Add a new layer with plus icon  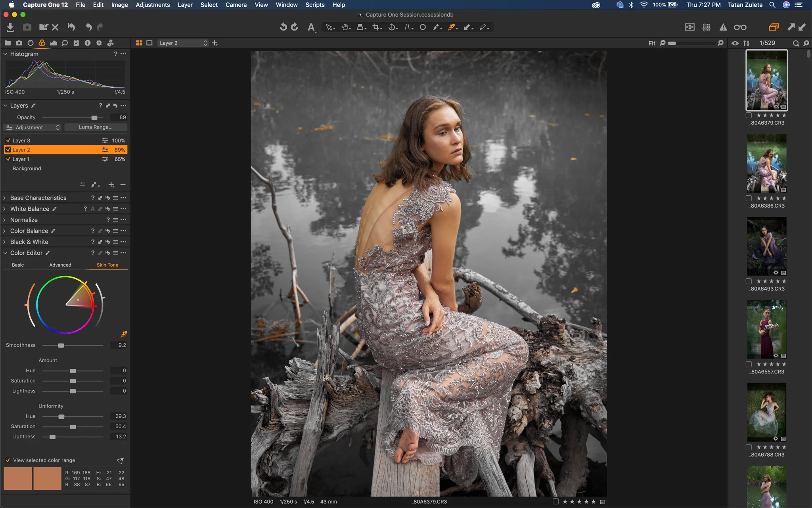pos(111,185)
